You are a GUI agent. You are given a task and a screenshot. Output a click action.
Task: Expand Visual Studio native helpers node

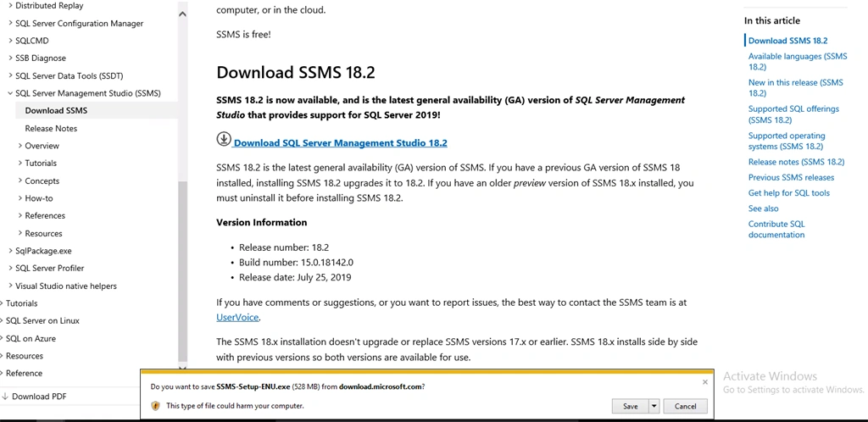point(10,286)
